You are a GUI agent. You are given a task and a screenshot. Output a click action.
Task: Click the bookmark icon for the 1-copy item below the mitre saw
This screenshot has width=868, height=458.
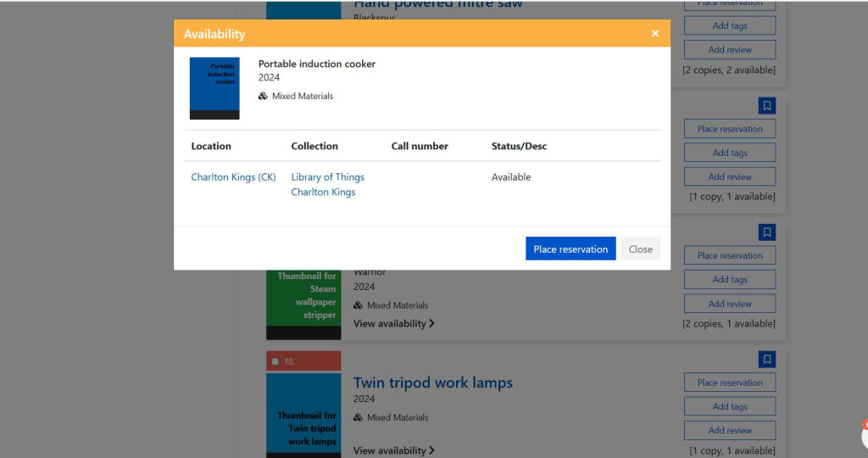click(766, 106)
